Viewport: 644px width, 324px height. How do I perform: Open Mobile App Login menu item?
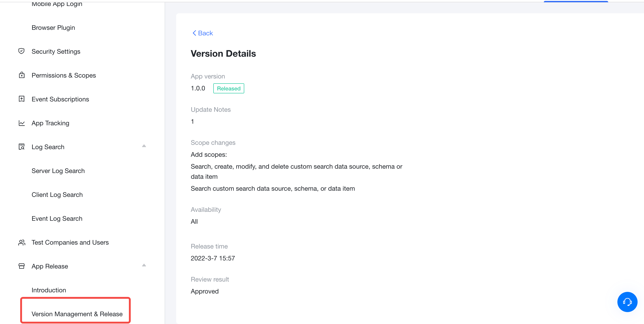pyautogui.click(x=57, y=4)
